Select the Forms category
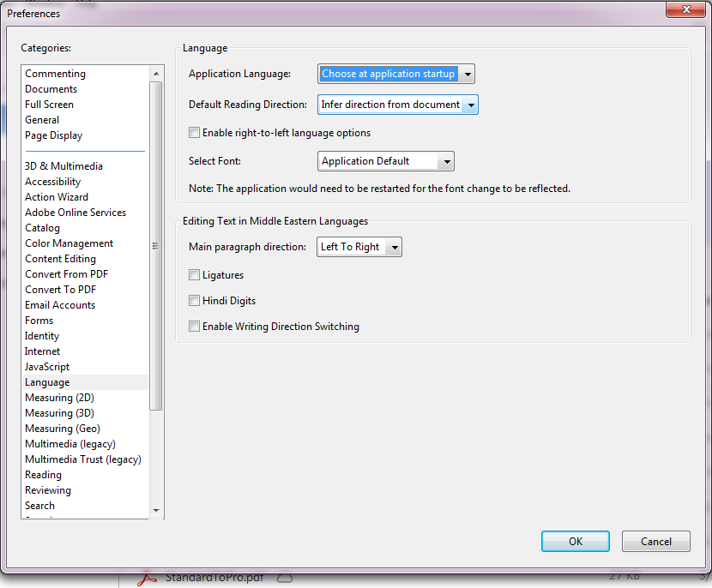Image resolution: width=712 pixels, height=588 pixels. point(39,320)
